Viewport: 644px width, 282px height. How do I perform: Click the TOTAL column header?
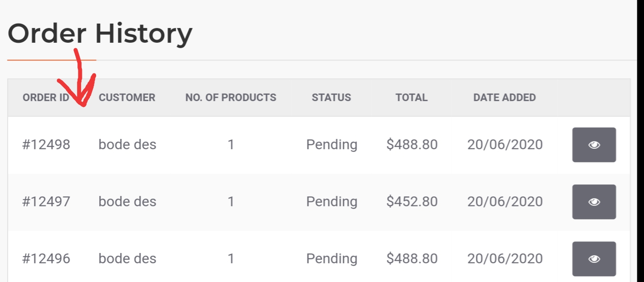412,98
